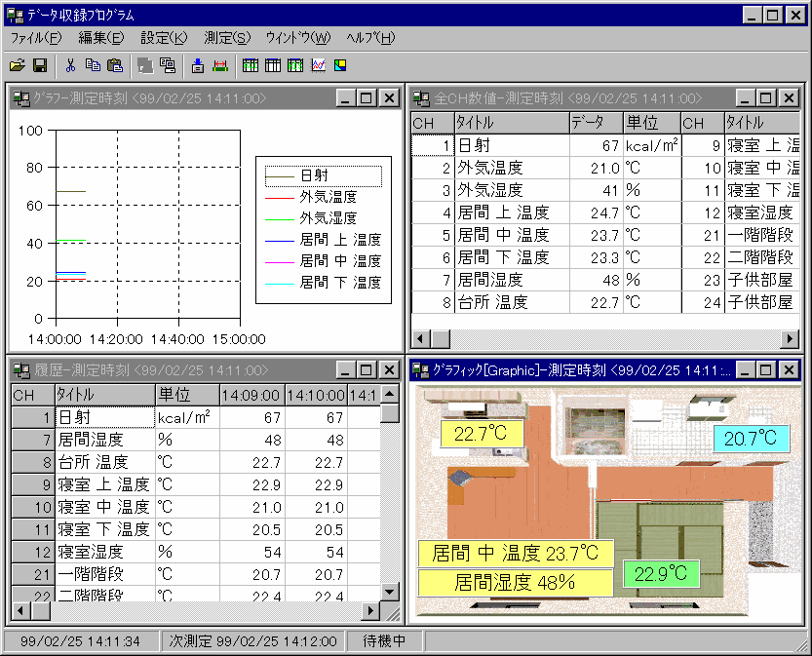Open the line graph view icon

coord(318,65)
